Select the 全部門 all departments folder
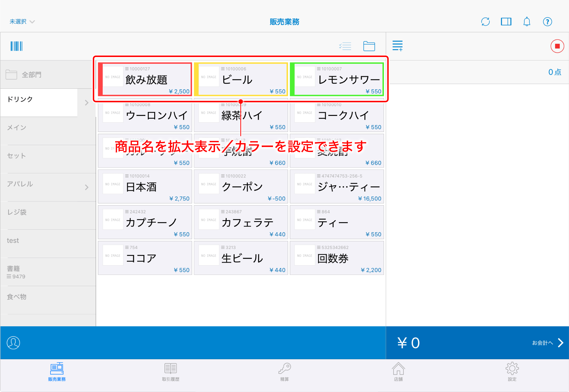569x392 pixels. tap(48, 74)
